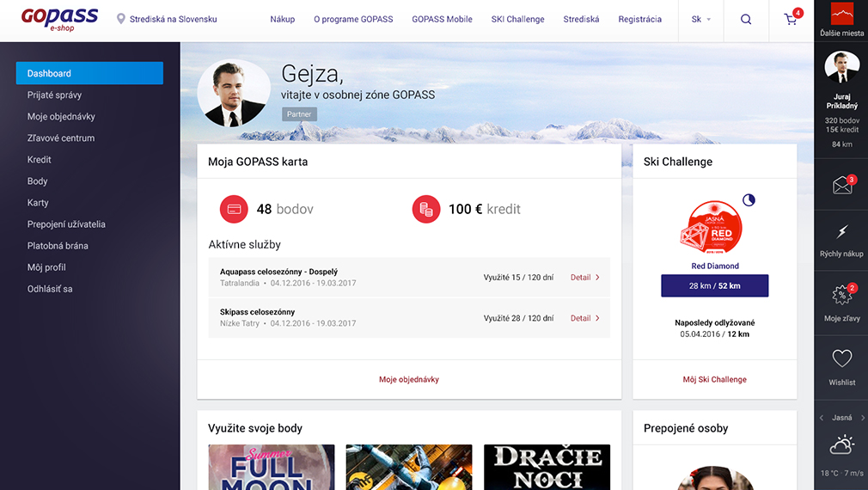Open SKI Challenge in top navigation
Screen dimensions: 868x490
[517, 20]
